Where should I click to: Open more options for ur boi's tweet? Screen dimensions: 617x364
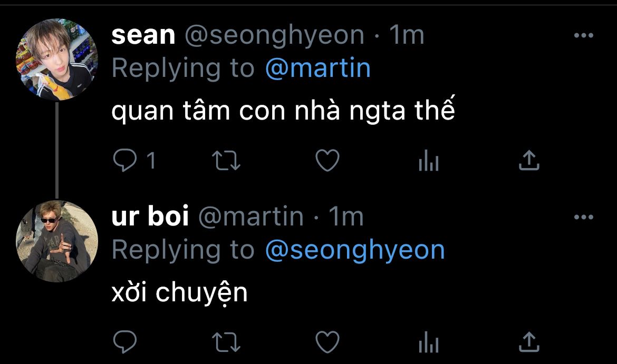pos(583,217)
